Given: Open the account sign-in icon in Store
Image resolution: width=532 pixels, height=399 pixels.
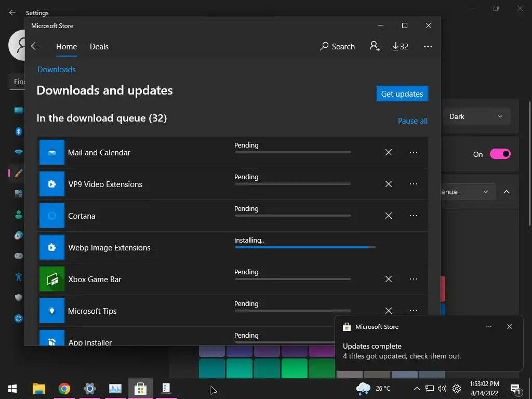Looking at the screenshot, I should click(375, 46).
